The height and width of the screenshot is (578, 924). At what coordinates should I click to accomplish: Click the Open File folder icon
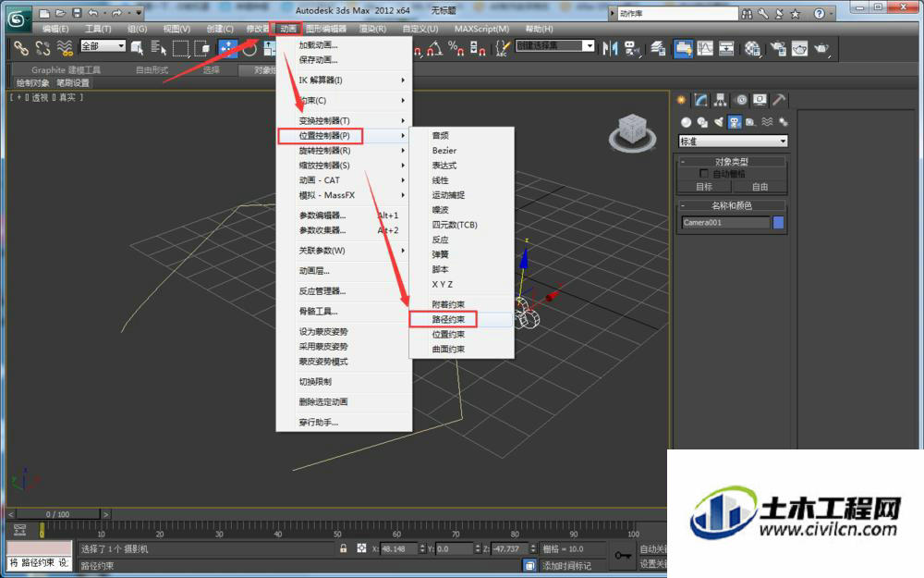(x=60, y=12)
